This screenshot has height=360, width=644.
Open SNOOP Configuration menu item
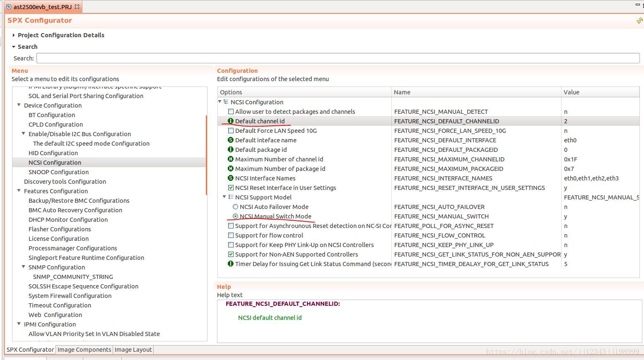(58, 172)
